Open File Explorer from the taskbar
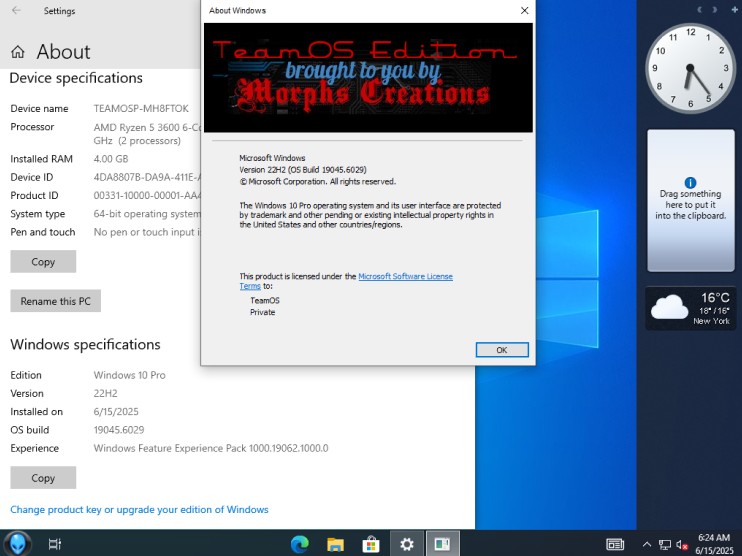The width and height of the screenshot is (742, 556). click(x=335, y=544)
